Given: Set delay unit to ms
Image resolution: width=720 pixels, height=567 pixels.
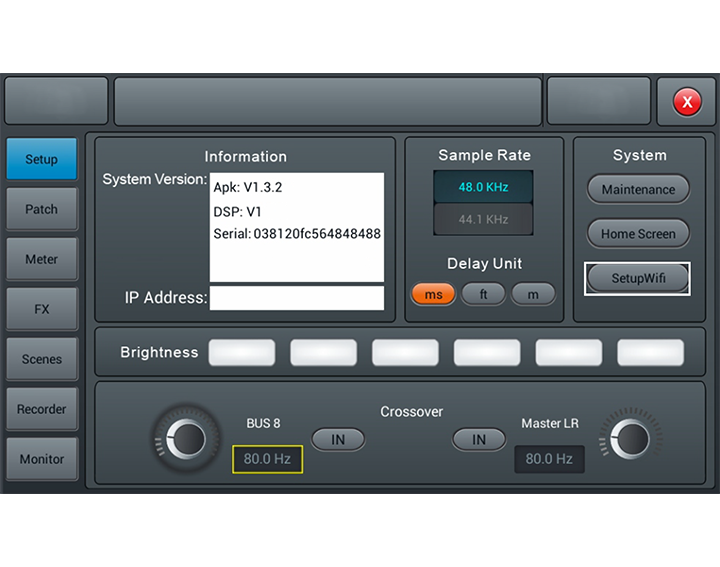Looking at the screenshot, I should click(x=433, y=294).
